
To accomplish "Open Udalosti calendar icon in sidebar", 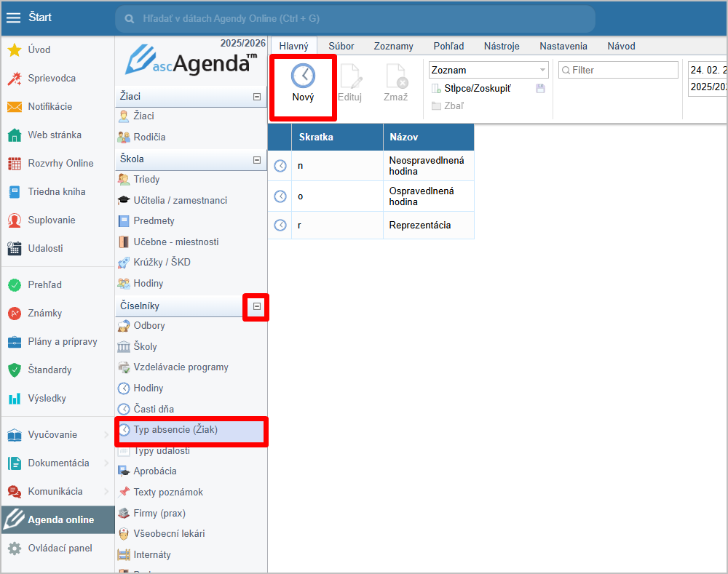I will (x=15, y=249).
